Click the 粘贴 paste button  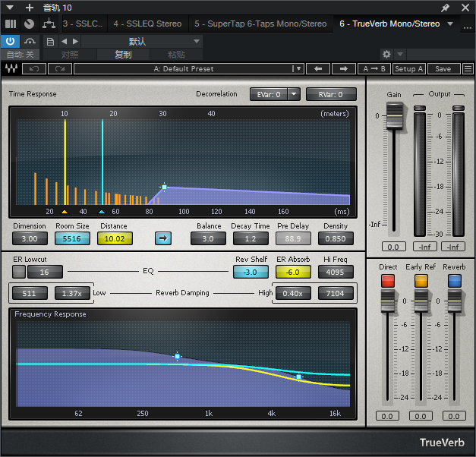[176, 55]
